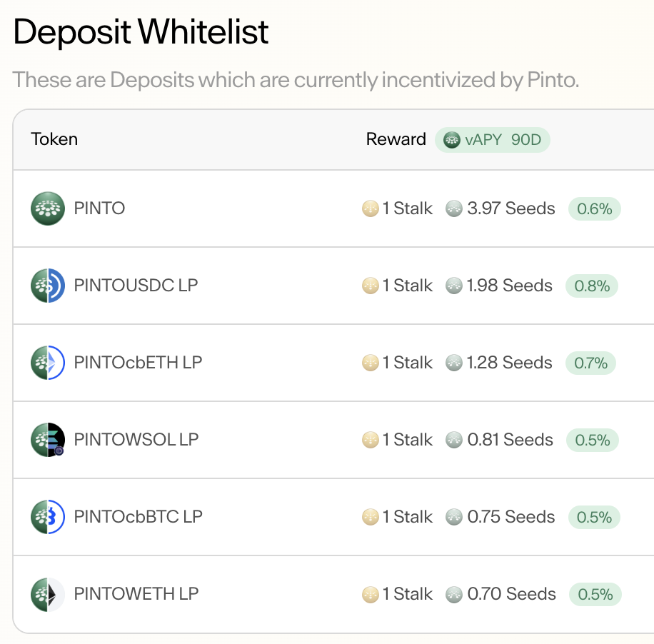The image size is (654, 644).
Task: Click the Stalk icon in PINTOWETH row
Action: [x=370, y=594]
